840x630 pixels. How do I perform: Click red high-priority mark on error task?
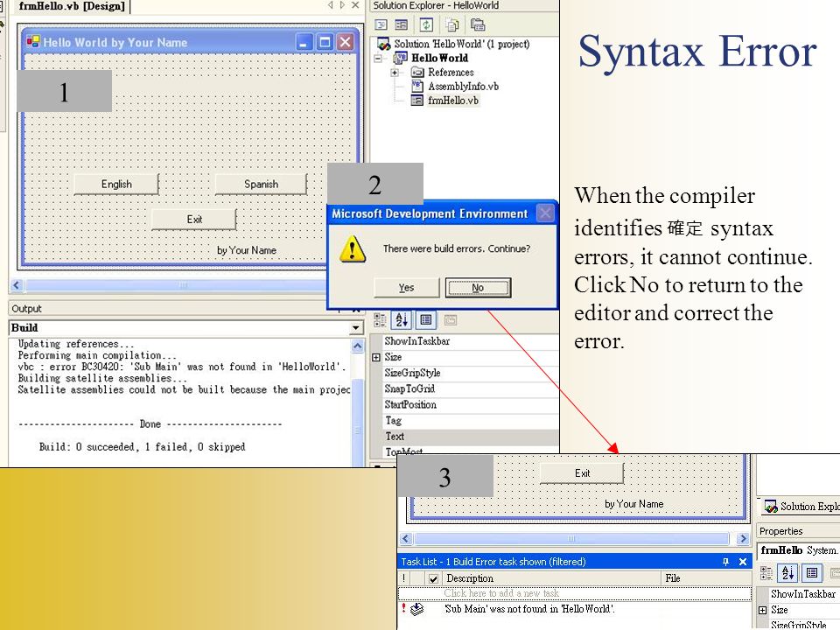click(x=403, y=608)
